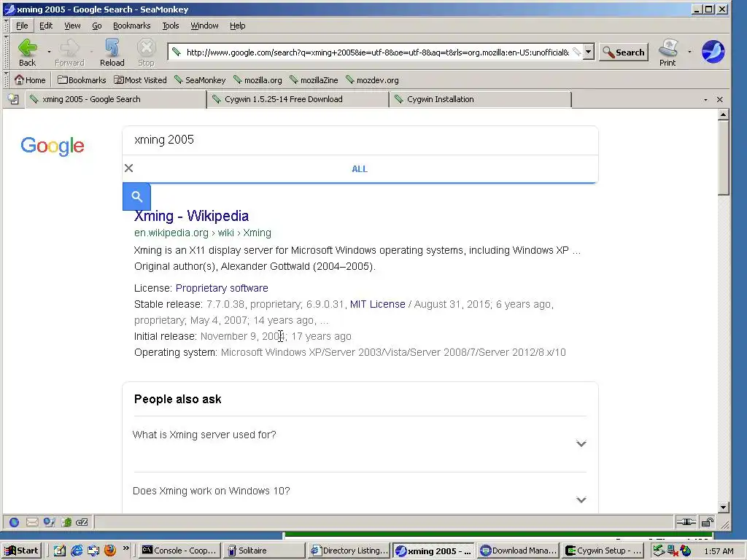Open Composer from the status bar
Screen dimensions: 747x560
[49, 522]
